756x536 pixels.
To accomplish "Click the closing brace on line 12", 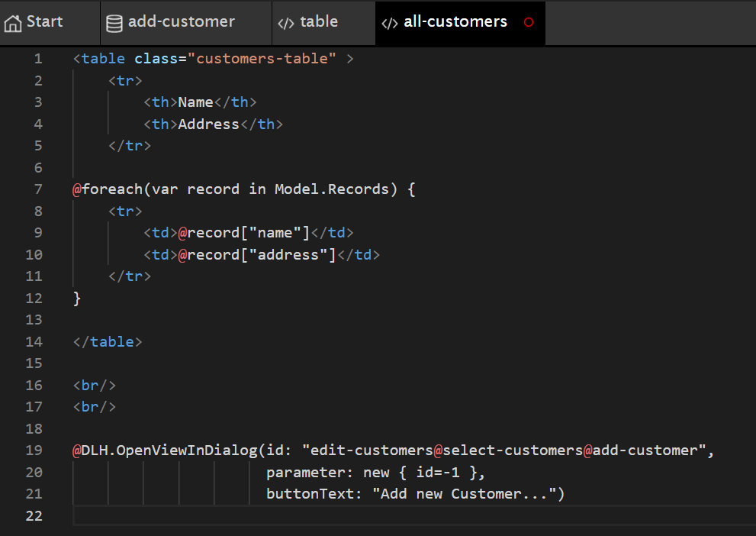I will (76, 298).
